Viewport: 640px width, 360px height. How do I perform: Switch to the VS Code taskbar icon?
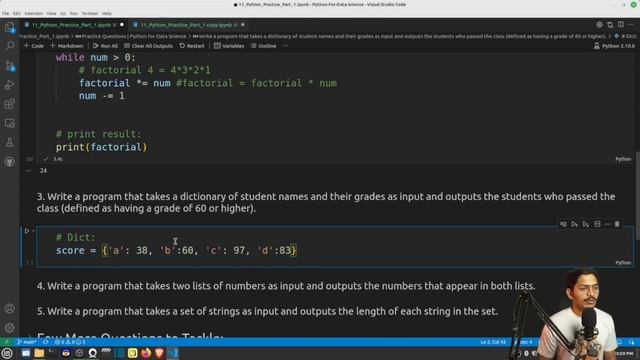pyautogui.click(x=173, y=353)
